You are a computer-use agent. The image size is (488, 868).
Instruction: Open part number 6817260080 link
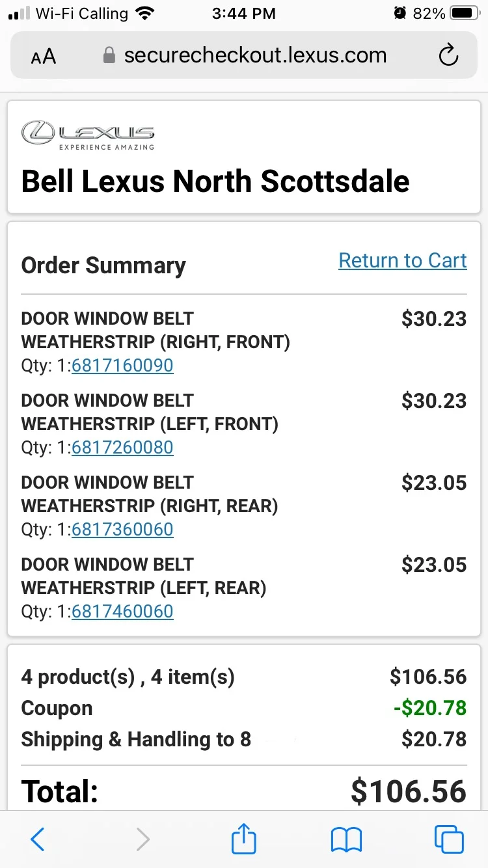click(x=122, y=448)
